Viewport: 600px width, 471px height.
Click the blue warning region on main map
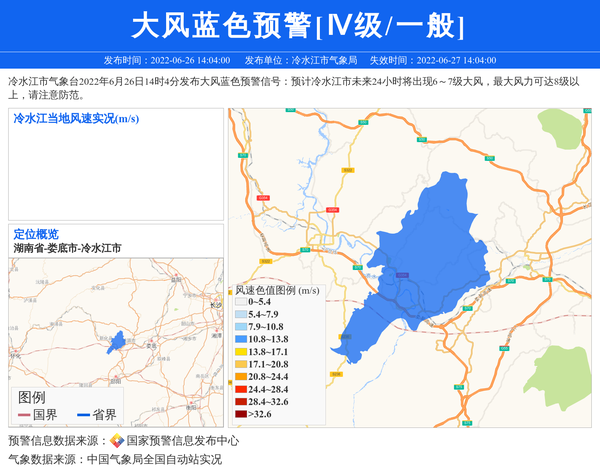click(420, 260)
